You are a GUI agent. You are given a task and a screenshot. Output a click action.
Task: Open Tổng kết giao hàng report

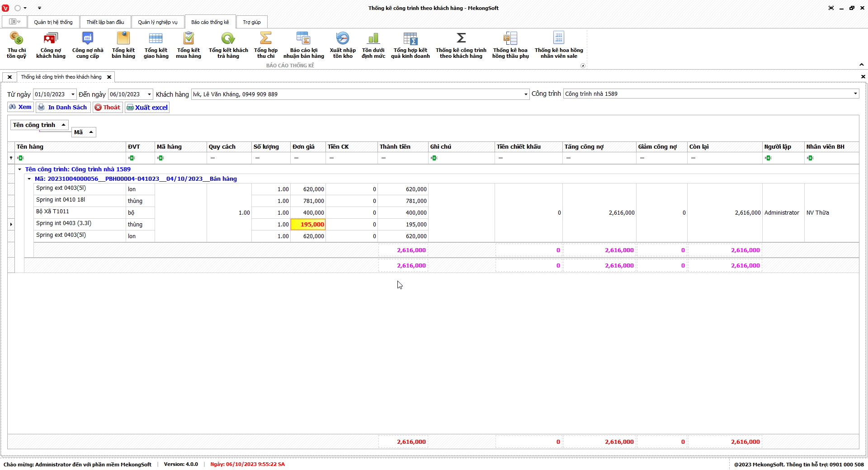(x=156, y=45)
